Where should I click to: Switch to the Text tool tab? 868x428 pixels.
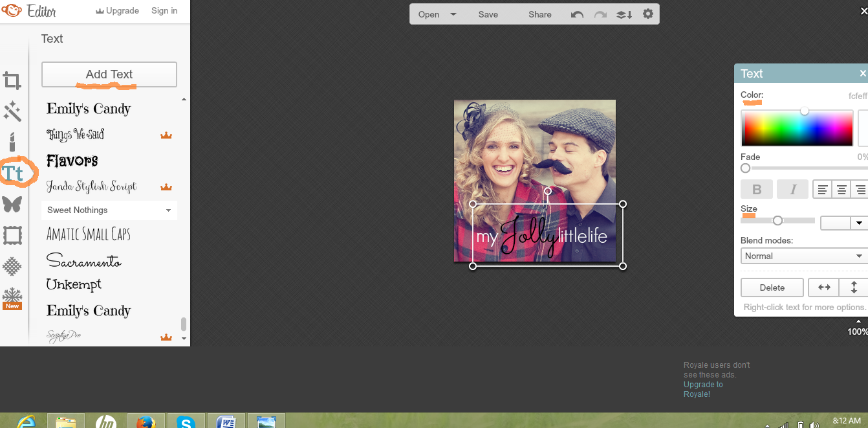(x=13, y=173)
